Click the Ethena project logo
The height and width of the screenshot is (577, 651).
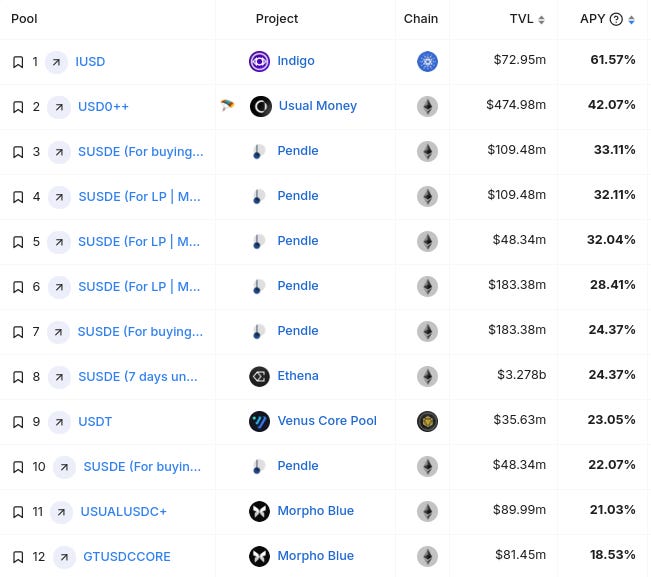(x=259, y=377)
